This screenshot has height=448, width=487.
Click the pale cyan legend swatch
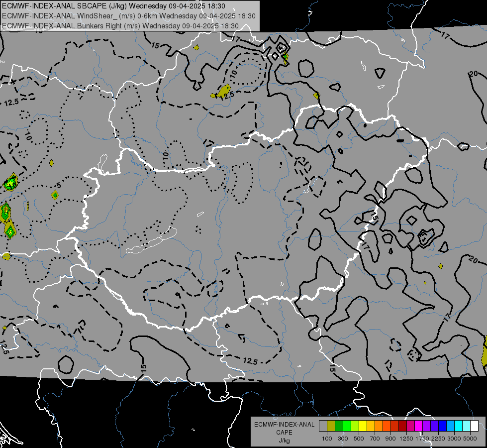(467, 426)
